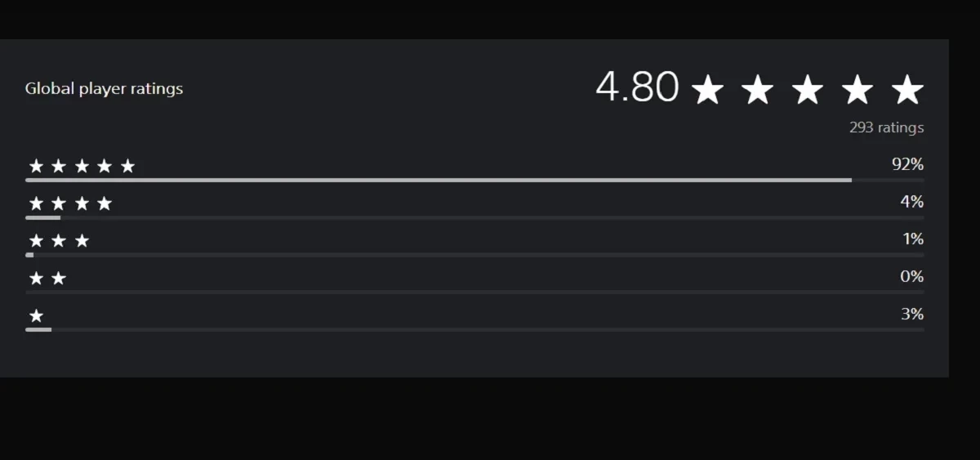This screenshot has width=980, height=460.
Task: Click the Global player ratings heading
Action: coord(104,89)
